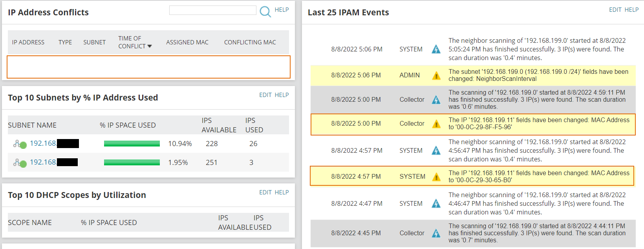Click EDIT on Last 25 IPAM Events

(615, 10)
